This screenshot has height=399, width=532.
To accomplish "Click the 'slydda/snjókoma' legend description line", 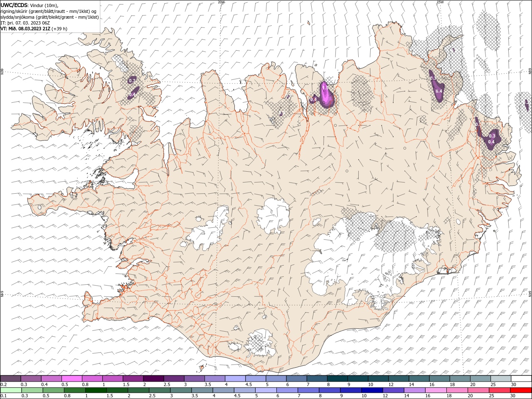I will click(49, 17).
